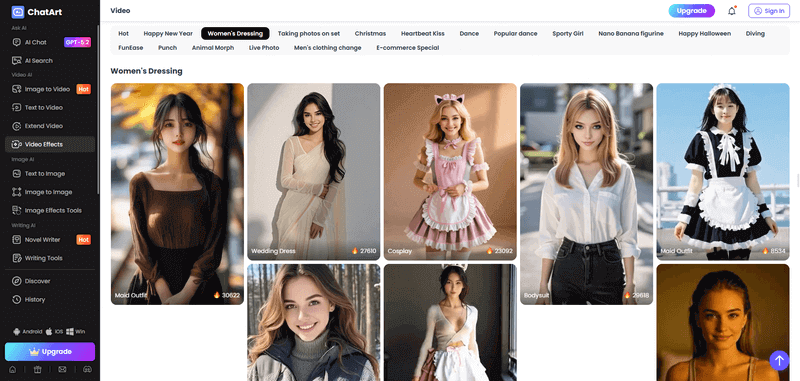Open notifications bell icon
The width and height of the screenshot is (800, 381).
click(732, 11)
